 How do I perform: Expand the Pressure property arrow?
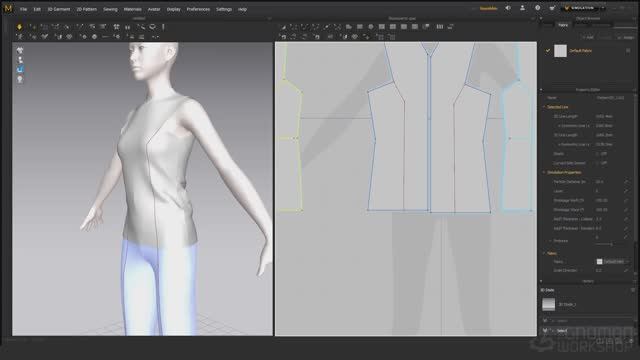(x=551, y=241)
